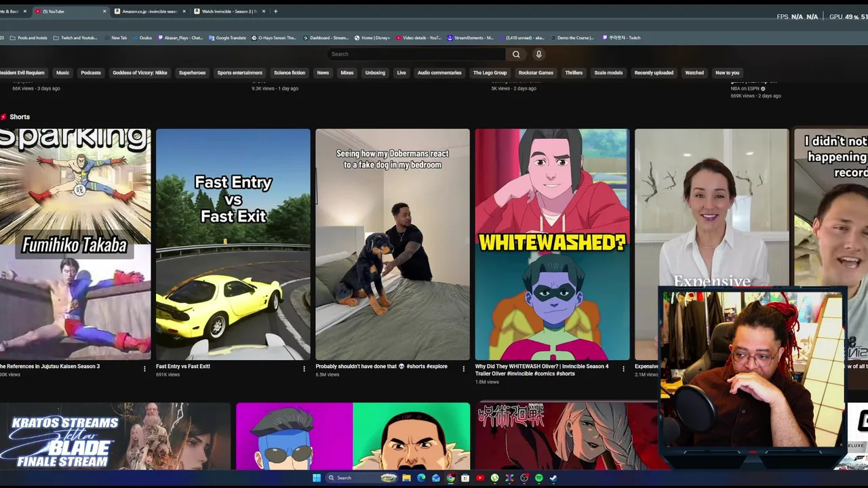Open uTorrent taskbar icon

pyautogui.click(x=494, y=478)
